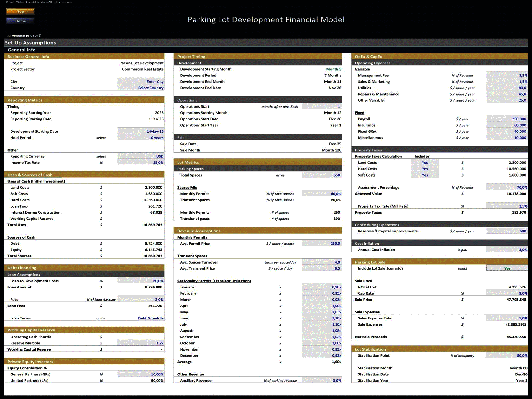Click the Development Starting Month 'Month 5' value
Screen dimensions: 532x399
tap(334, 69)
